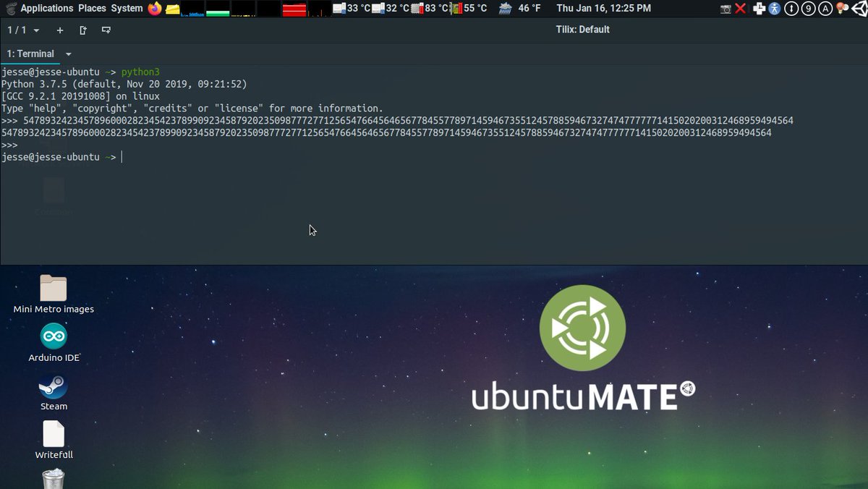Select the Steam desktop shortcut
Screen dimensions: 868x489
(54, 392)
